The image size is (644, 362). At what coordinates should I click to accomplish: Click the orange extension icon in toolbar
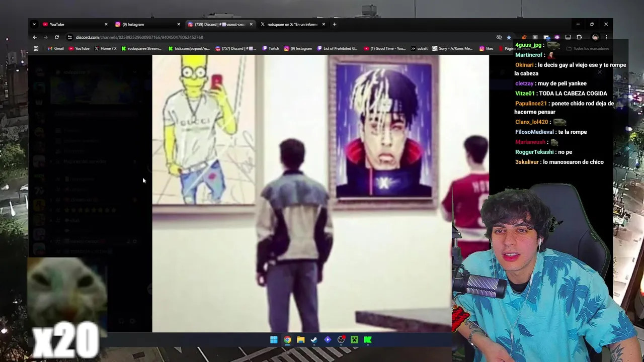pyautogui.click(x=524, y=37)
